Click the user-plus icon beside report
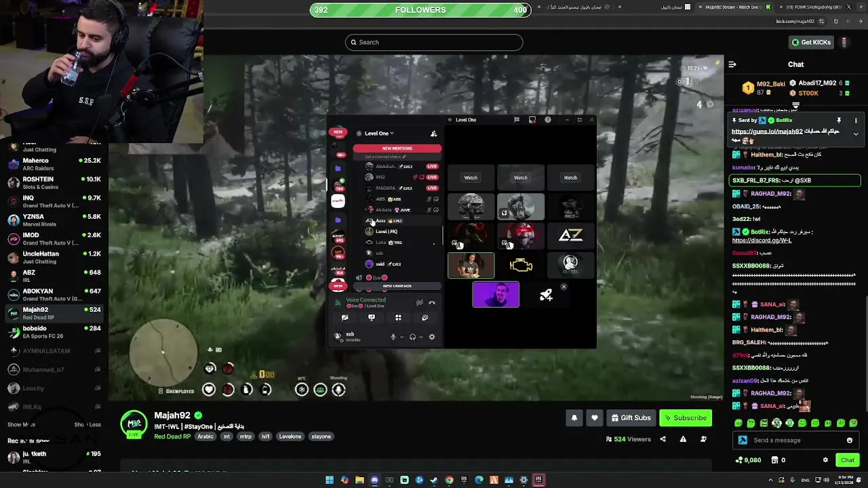Viewport: 868px width, 488px height. (703, 439)
